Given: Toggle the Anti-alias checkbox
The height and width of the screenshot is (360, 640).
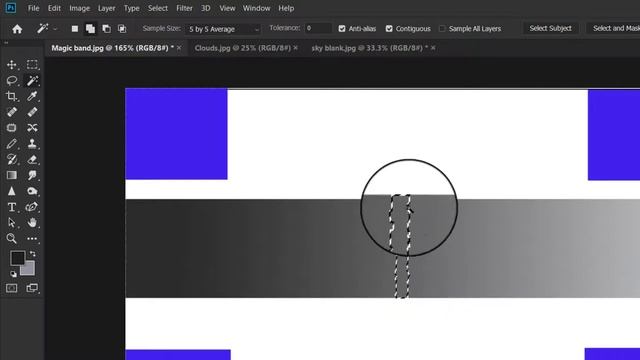Looking at the screenshot, I should [x=342, y=29].
